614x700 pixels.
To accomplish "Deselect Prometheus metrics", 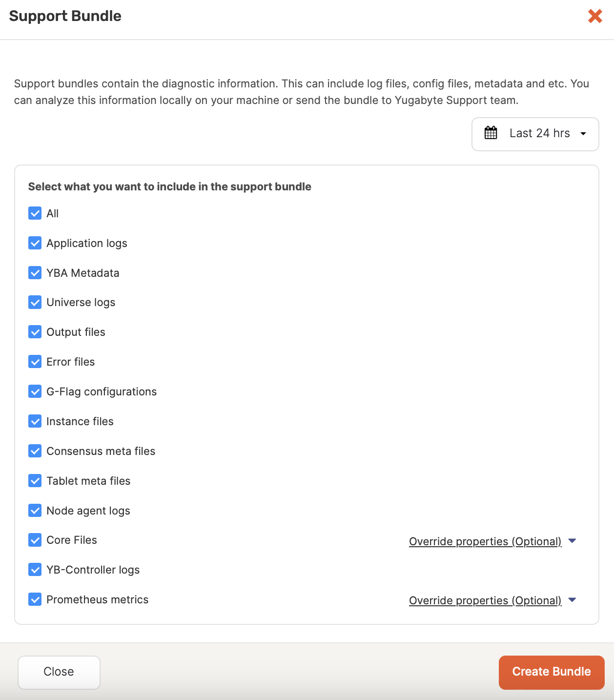I will [x=35, y=599].
